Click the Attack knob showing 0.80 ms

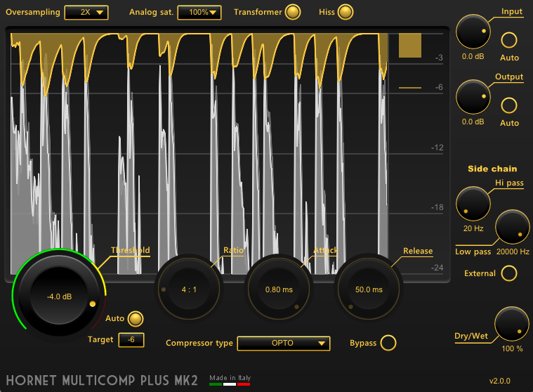point(279,289)
